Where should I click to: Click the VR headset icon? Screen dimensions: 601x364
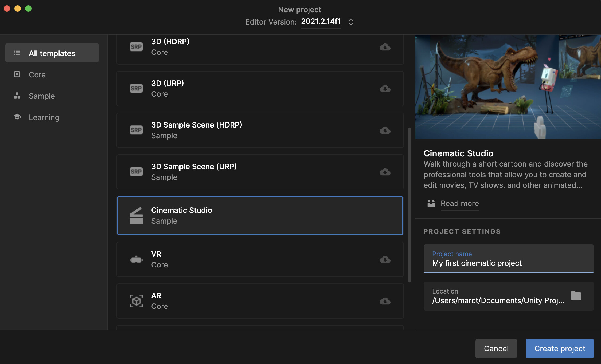(136, 259)
